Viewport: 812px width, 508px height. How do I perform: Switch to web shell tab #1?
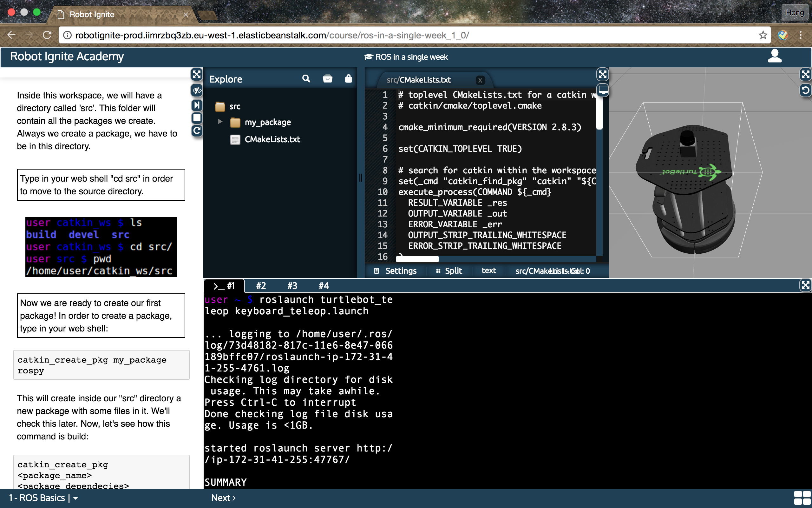(224, 286)
